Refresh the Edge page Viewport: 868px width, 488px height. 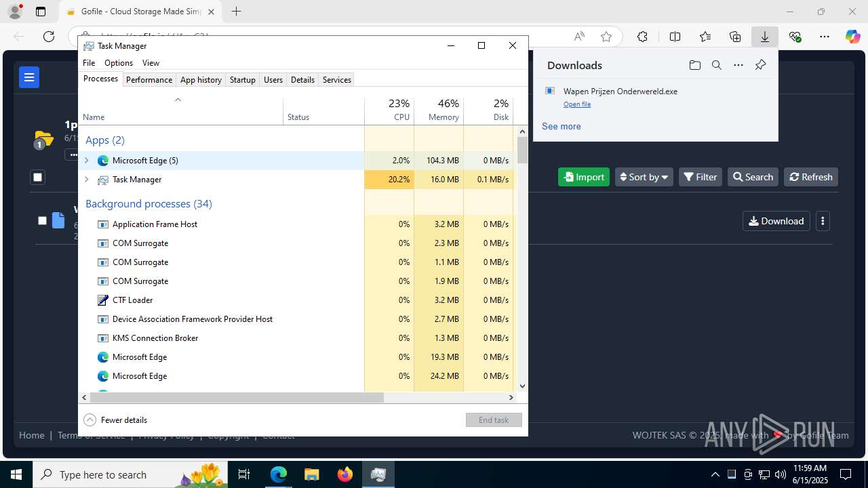click(49, 37)
